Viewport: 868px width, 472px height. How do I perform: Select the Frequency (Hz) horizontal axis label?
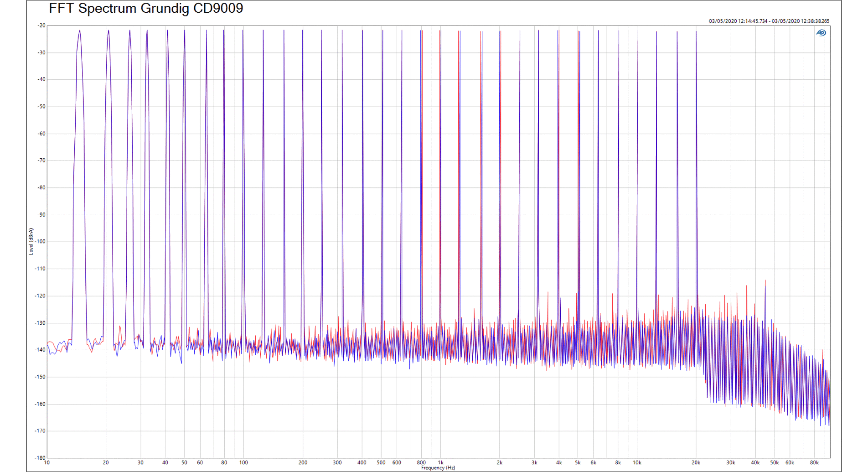tap(438, 468)
